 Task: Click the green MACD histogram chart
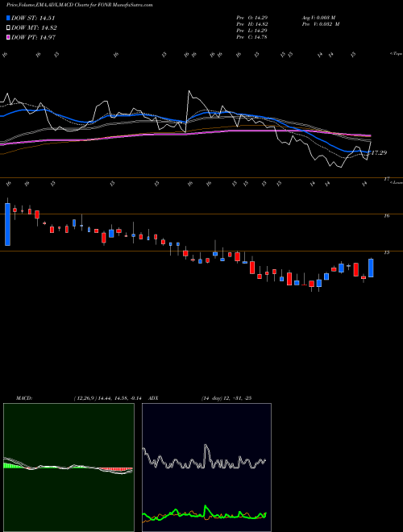pos(69,468)
